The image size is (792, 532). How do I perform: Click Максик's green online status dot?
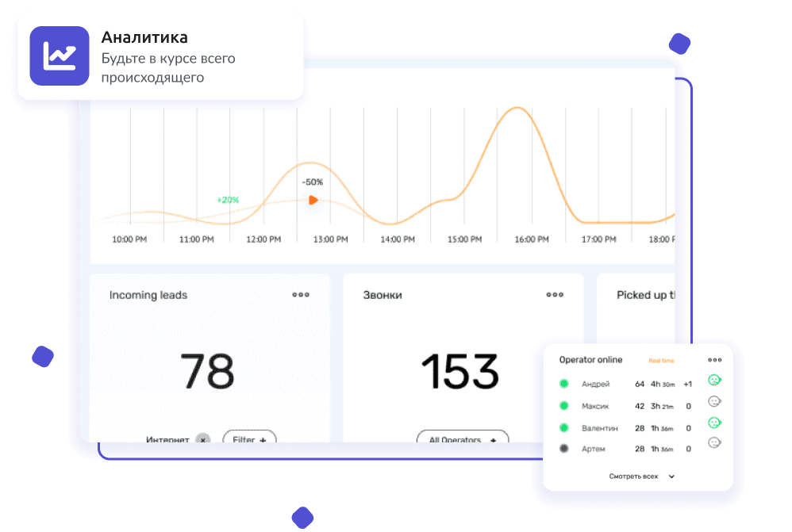point(564,406)
